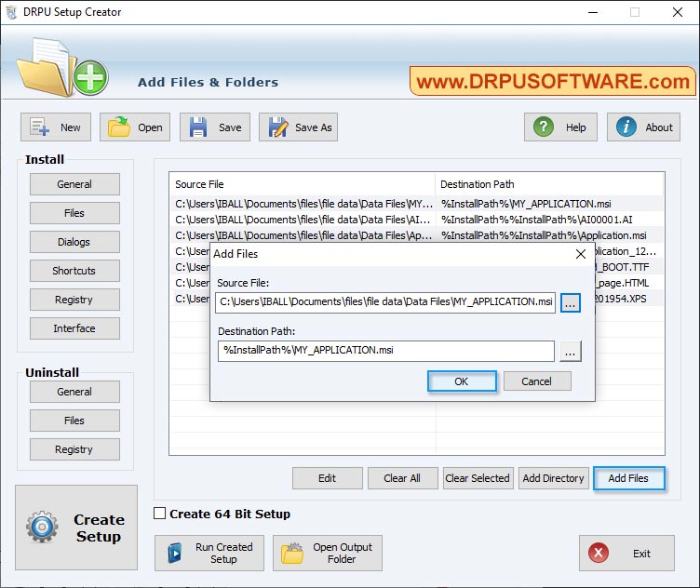The height and width of the screenshot is (588, 700).
Task: Click the Add Directory button
Action: [553, 478]
